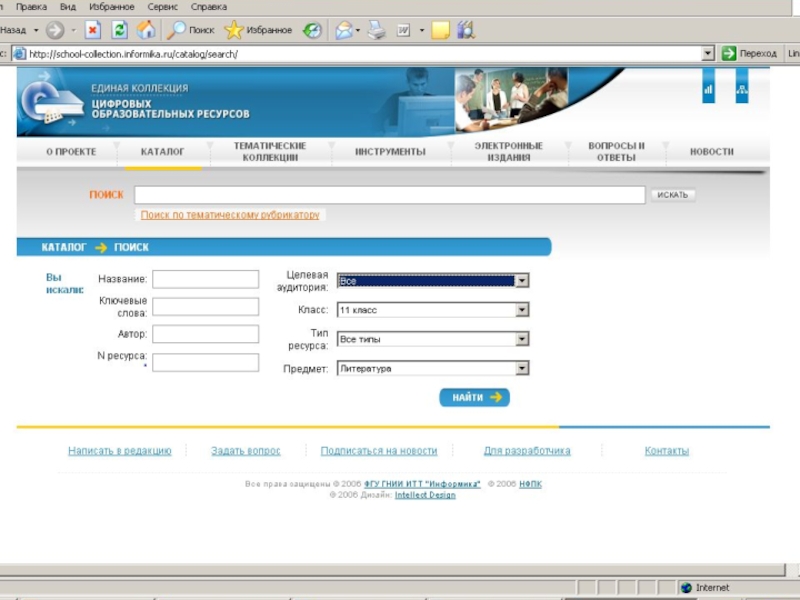Viewport: 800px width, 600px height.
Task: Open the Тип ресурса dropdown list
Action: click(521, 339)
